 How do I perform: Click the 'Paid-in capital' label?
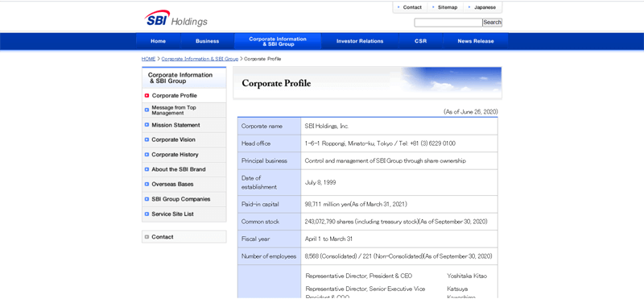(260, 204)
